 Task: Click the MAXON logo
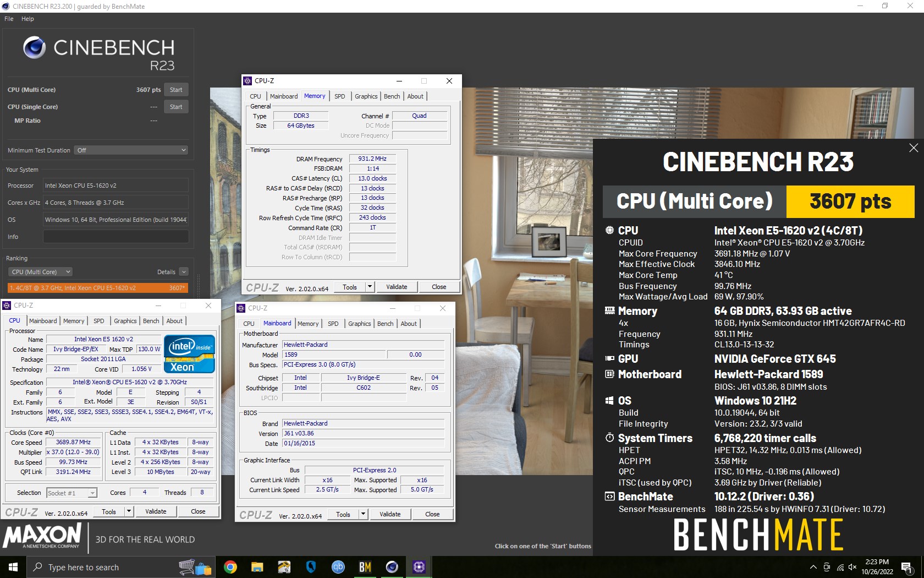pos(42,536)
